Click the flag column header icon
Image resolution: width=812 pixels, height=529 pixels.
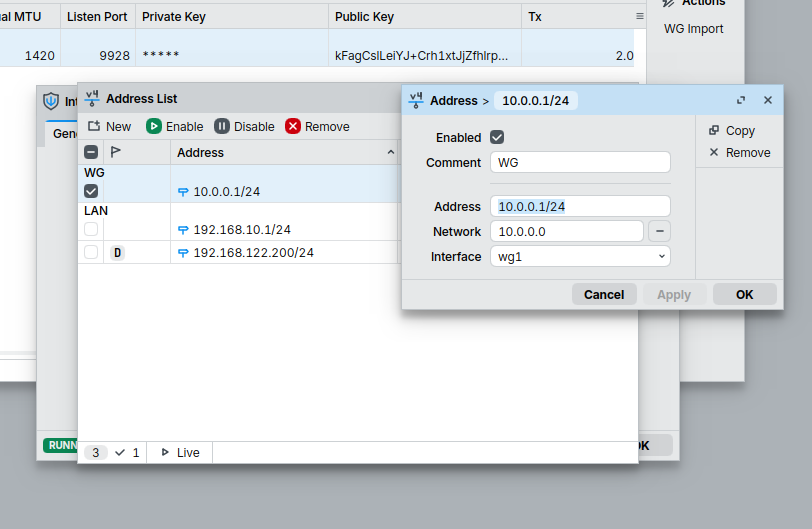116,152
